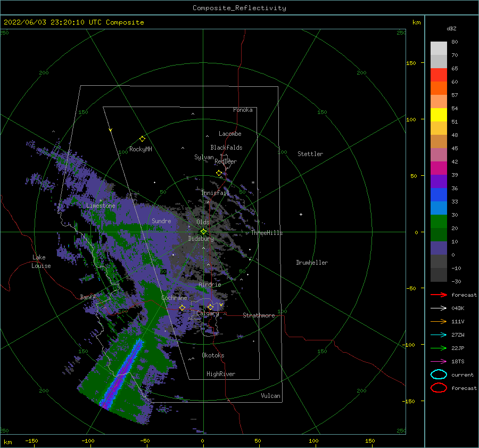The image size is (479, 448).
Task: Click the Airdrie city label
Action: (210, 284)
